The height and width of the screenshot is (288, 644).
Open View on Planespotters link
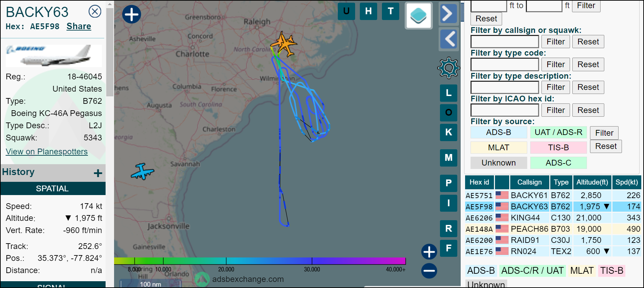pyautogui.click(x=47, y=152)
